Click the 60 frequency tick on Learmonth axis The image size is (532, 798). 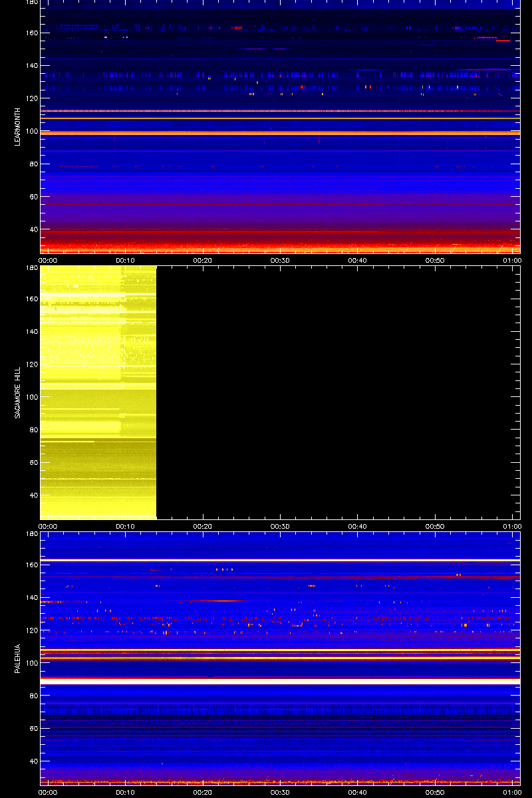pyautogui.click(x=33, y=197)
